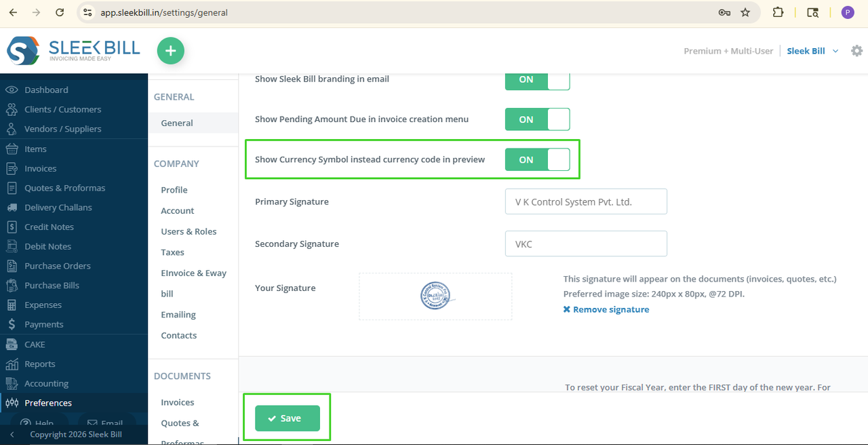The width and height of the screenshot is (868, 445).
Task: Toggle Show Pending Amount Due switch
Action: [x=537, y=119]
